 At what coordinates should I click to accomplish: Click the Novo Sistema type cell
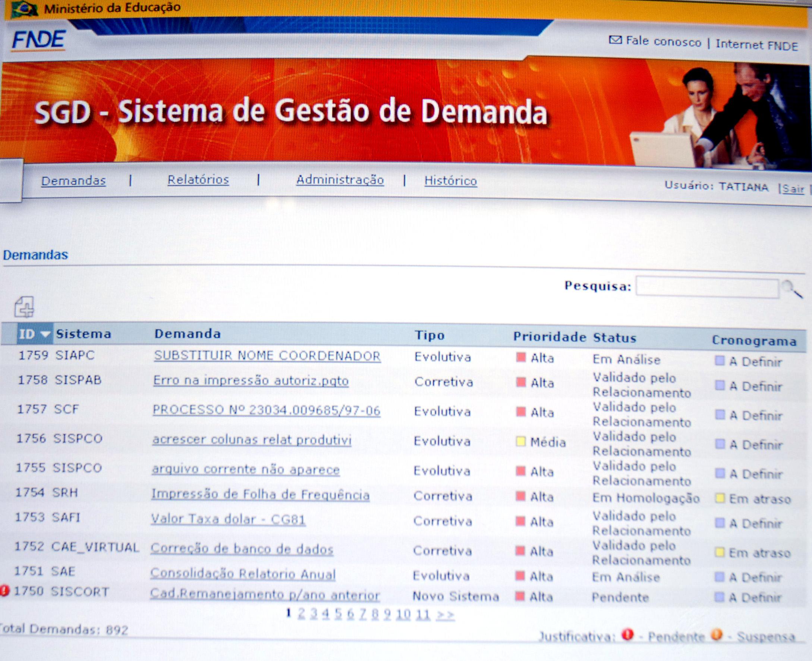click(456, 596)
